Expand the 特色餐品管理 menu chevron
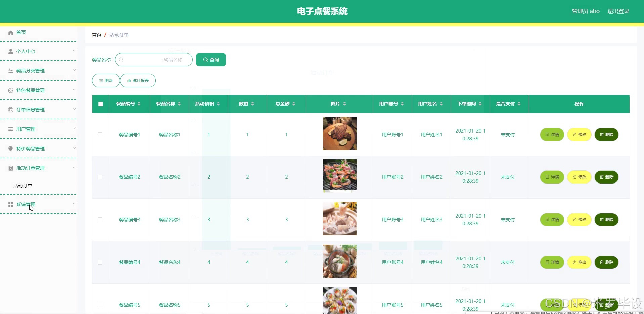 click(74, 90)
